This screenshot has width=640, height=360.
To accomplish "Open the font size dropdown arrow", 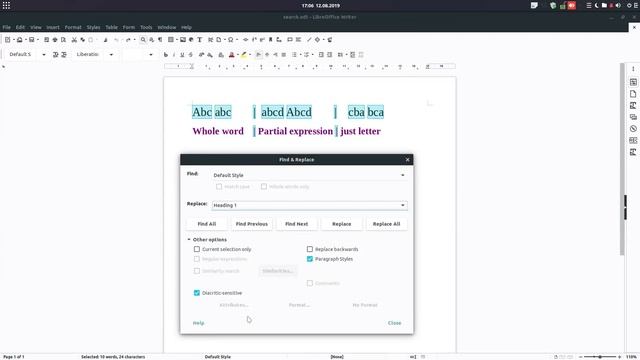I will [x=151, y=54].
